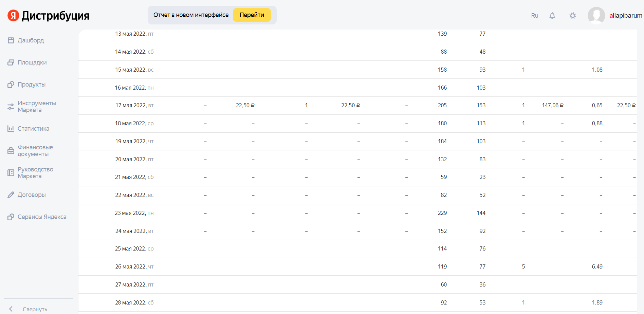
Task: Navigate to Сервисы Яндекса
Action: coord(42,217)
